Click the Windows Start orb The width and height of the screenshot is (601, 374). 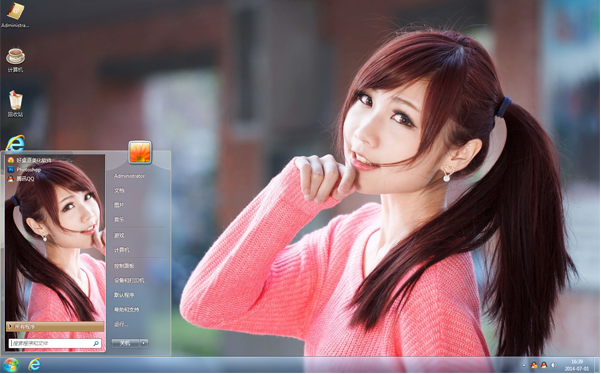click(x=11, y=365)
